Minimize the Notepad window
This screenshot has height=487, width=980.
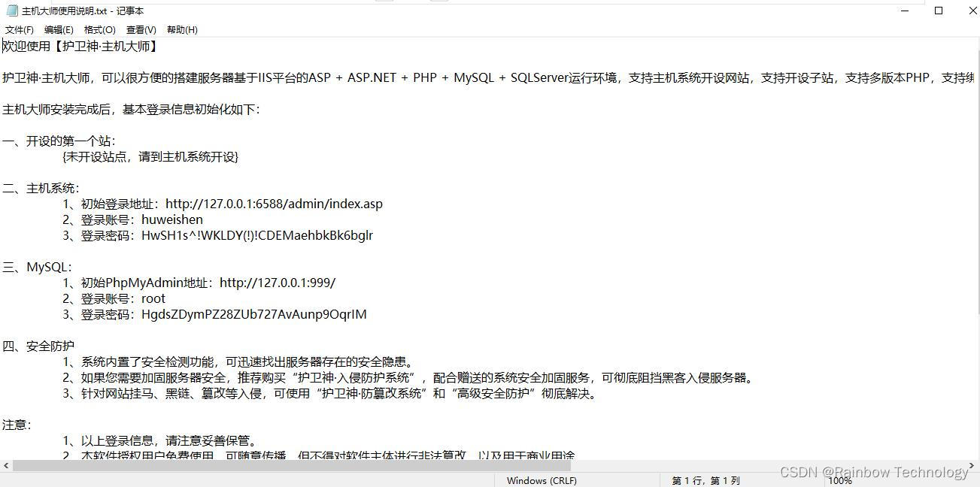(x=903, y=11)
